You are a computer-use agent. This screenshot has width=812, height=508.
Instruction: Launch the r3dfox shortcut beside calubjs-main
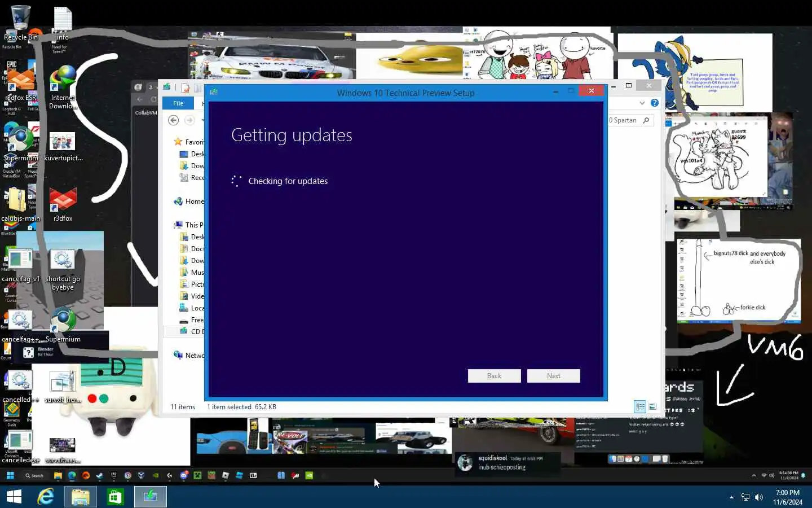pyautogui.click(x=63, y=204)
